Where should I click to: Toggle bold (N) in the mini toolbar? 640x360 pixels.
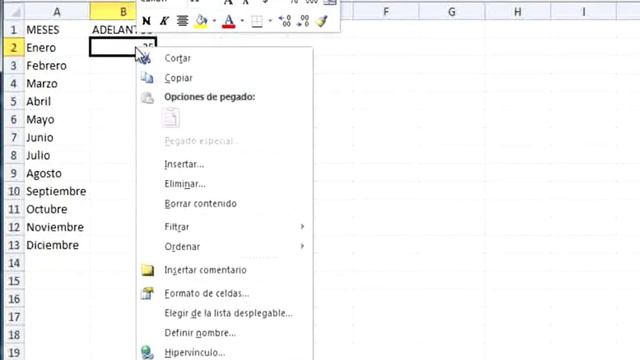[147, 20]
